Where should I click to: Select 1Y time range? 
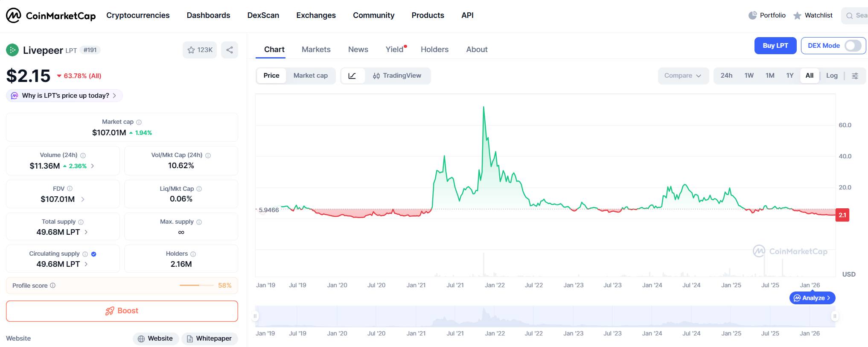[x=790, y=76]
